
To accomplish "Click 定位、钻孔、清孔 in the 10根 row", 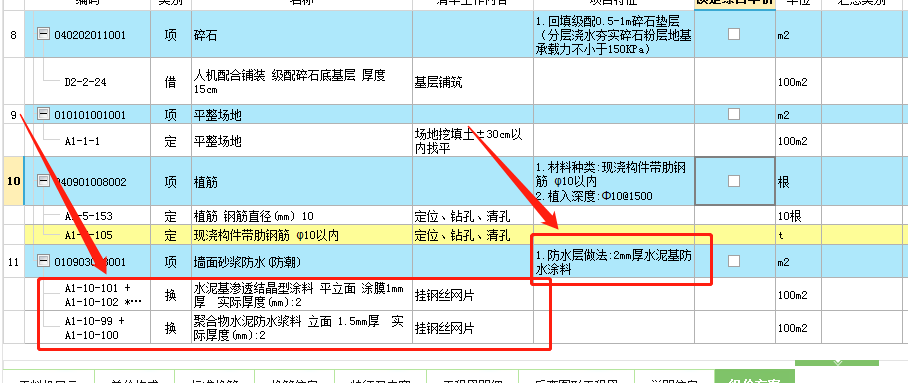I will (462, 216).
